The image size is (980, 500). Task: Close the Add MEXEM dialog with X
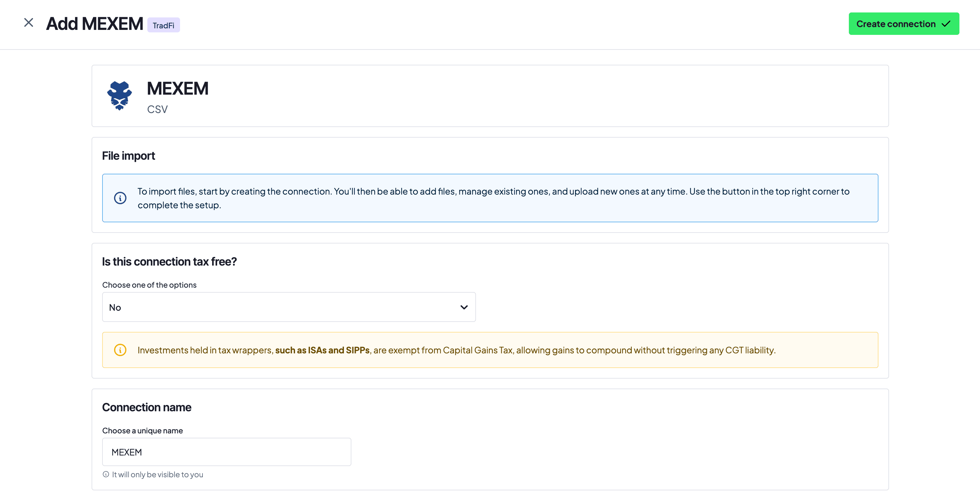pos(29,23)
